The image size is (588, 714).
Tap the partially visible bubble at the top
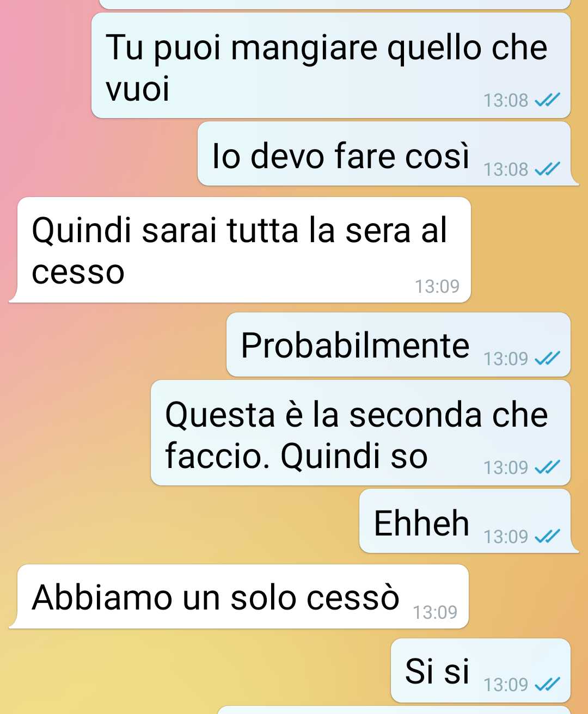(335, 4)
